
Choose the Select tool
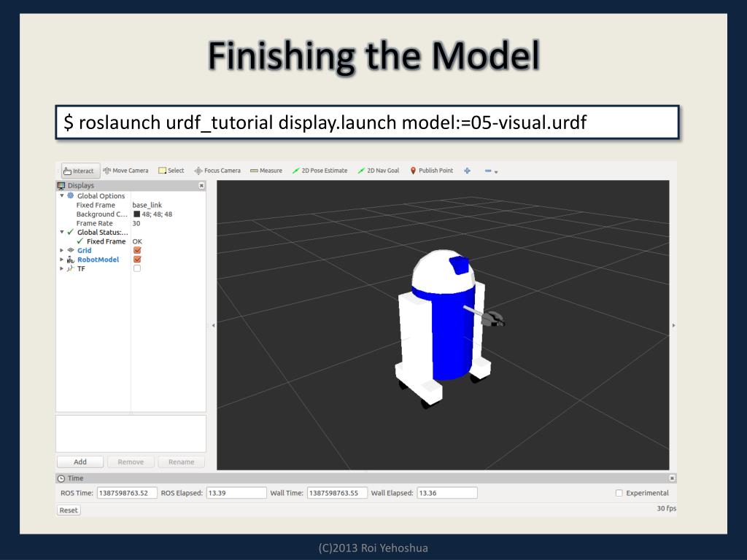[x=171, y=171]
